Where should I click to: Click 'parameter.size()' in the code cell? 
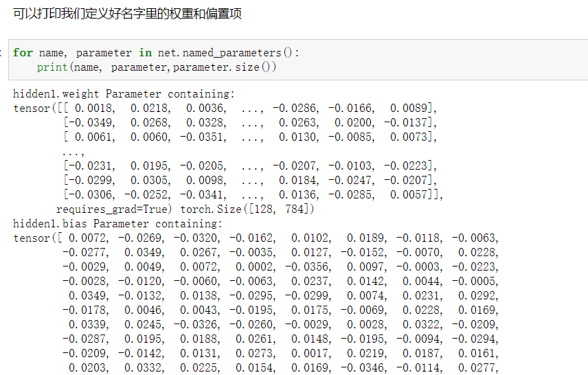click(x=224, y=67)
